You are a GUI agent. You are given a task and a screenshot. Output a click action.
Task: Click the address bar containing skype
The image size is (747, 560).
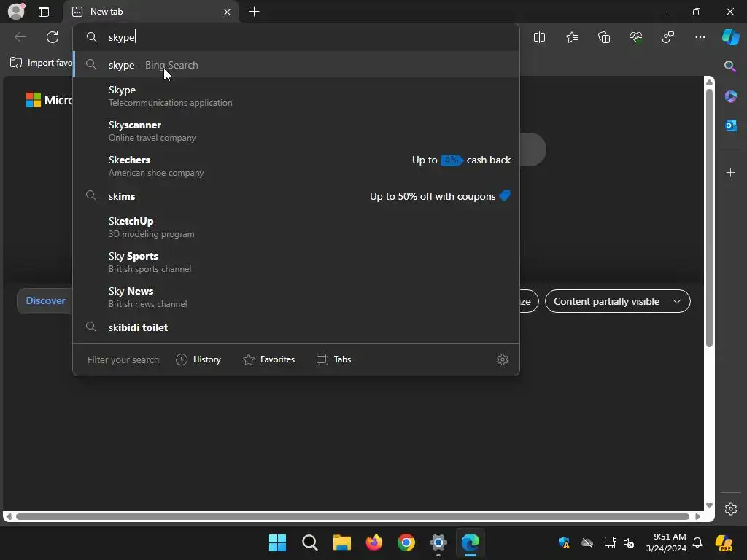(296, 37)
